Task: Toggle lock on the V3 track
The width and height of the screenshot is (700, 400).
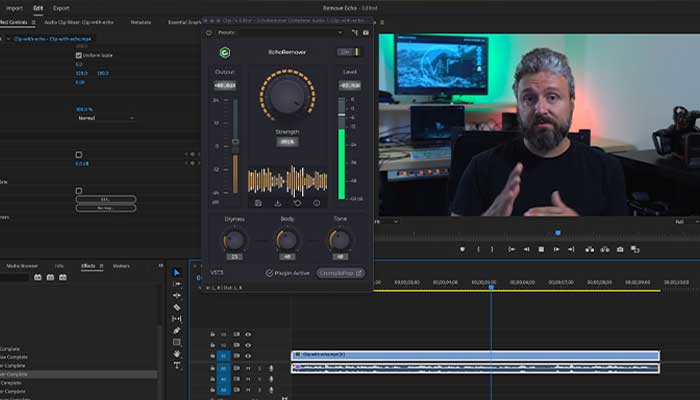Action: 212,334
